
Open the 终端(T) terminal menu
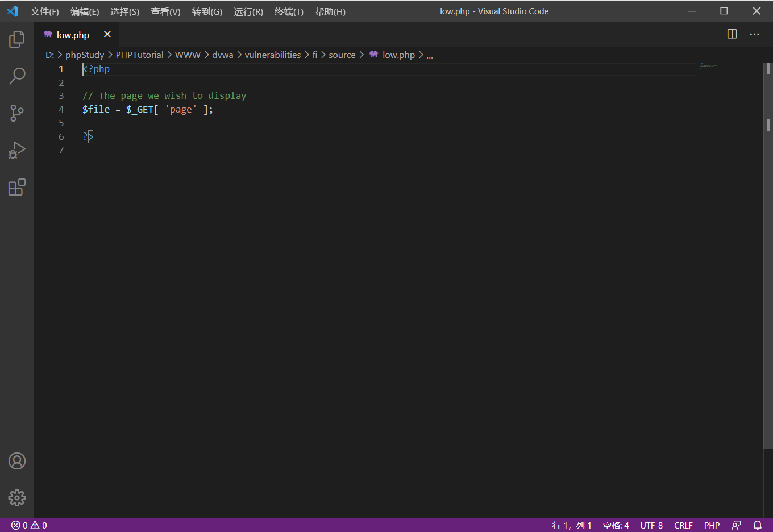[289, 11]
